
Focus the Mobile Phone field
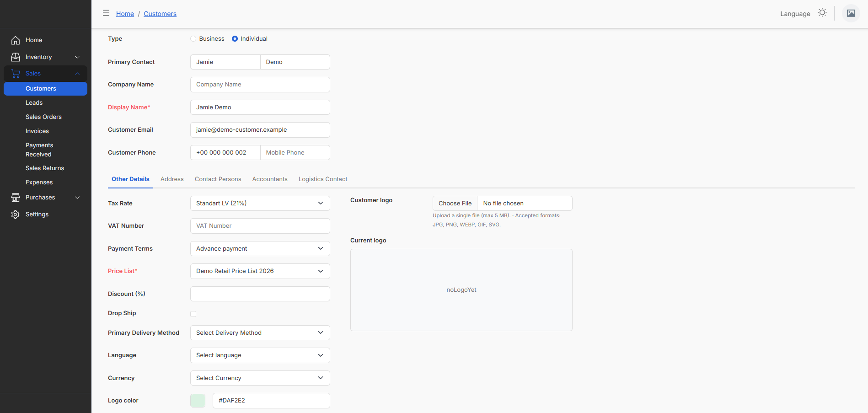[x=295, y=153]
